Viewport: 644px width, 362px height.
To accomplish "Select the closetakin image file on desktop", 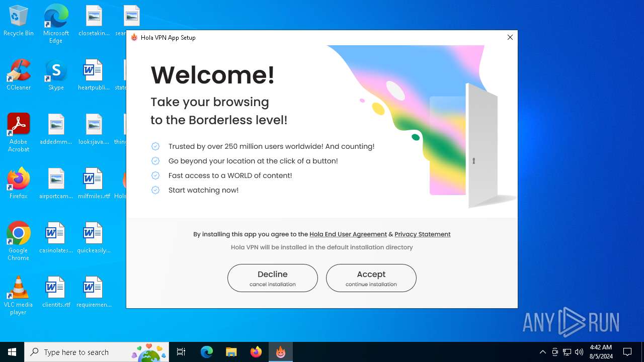I will pyautogui.click(x=94, y=21).
